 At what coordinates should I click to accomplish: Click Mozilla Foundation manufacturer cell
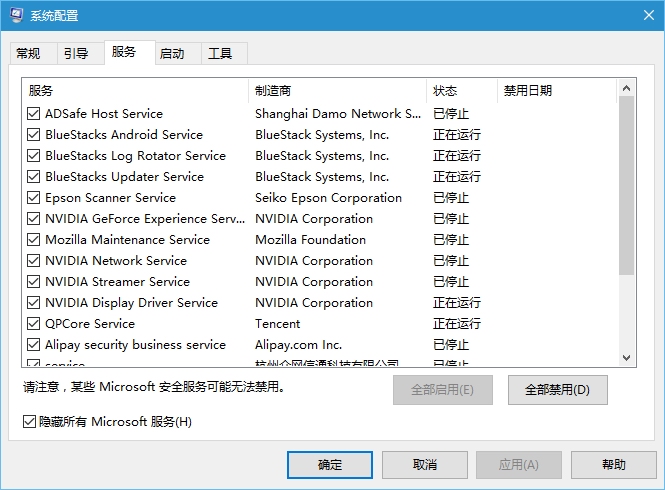[310, 240]
